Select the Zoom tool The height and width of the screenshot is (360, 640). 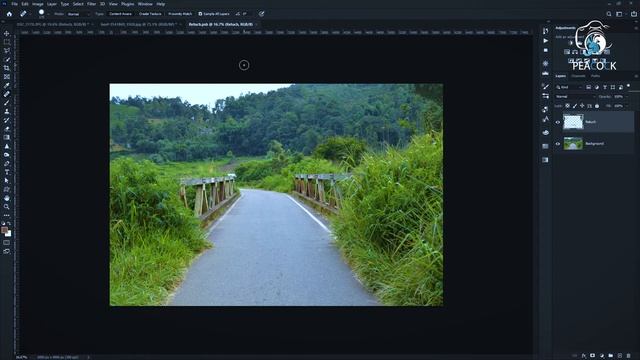click(x=7, y=207)
